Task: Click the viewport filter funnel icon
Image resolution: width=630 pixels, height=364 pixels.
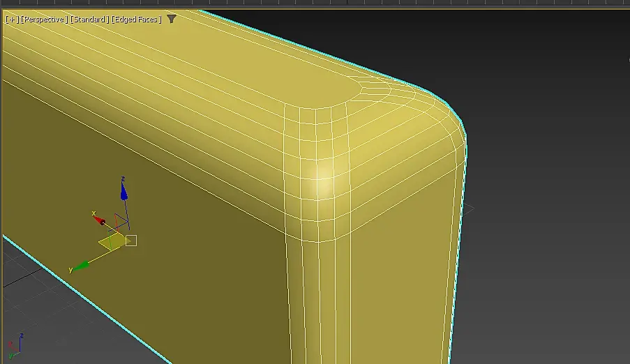Action: (171, 19)
